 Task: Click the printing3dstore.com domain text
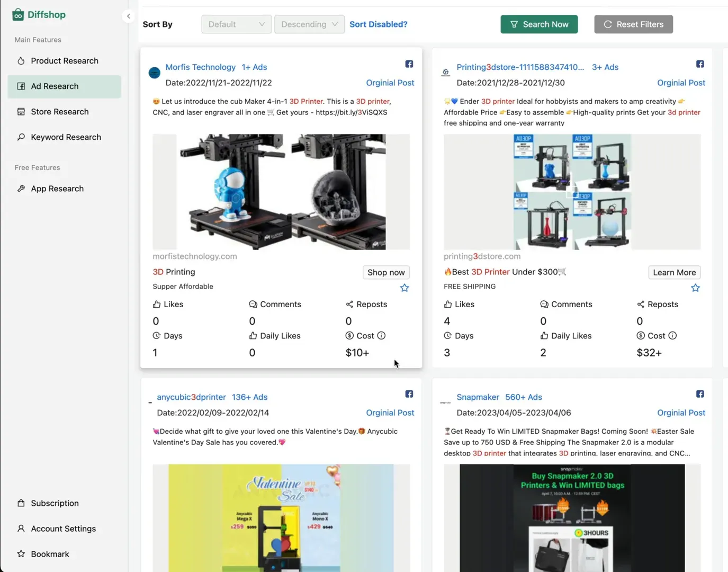pyautogui.click(x=482, y=256)
